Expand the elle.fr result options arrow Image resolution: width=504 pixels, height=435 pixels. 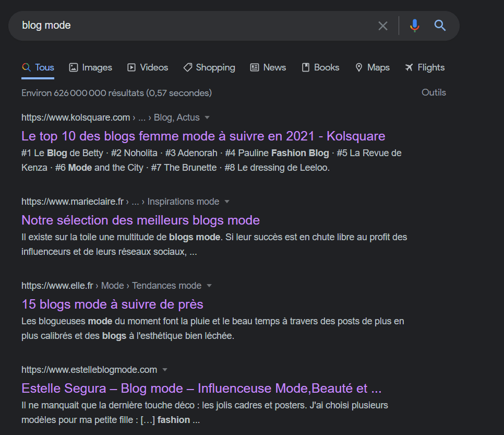pos(209,286)
